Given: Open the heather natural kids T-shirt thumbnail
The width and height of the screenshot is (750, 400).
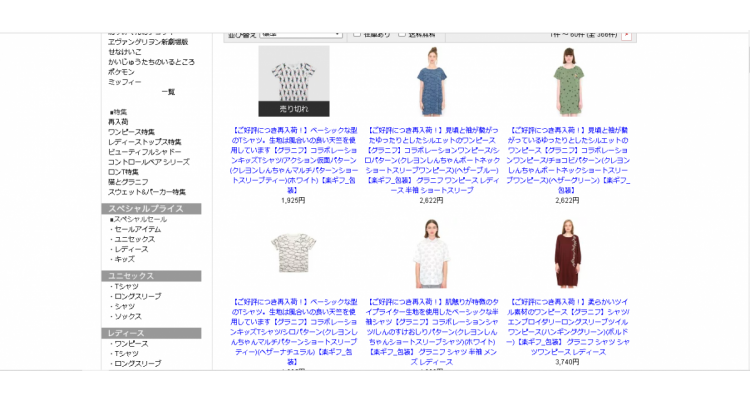Looking at the screenshot, I should pos(294,253).
